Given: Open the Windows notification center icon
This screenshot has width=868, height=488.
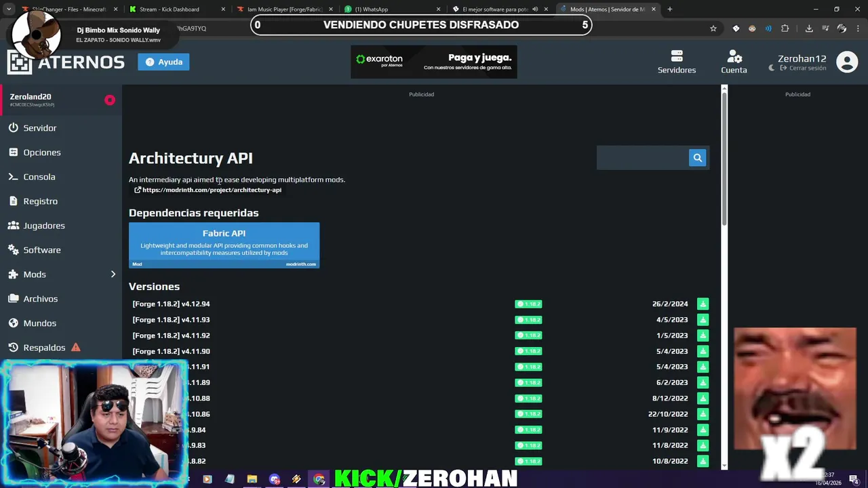Looking at the screenshot, I should (x=854, y=479).
